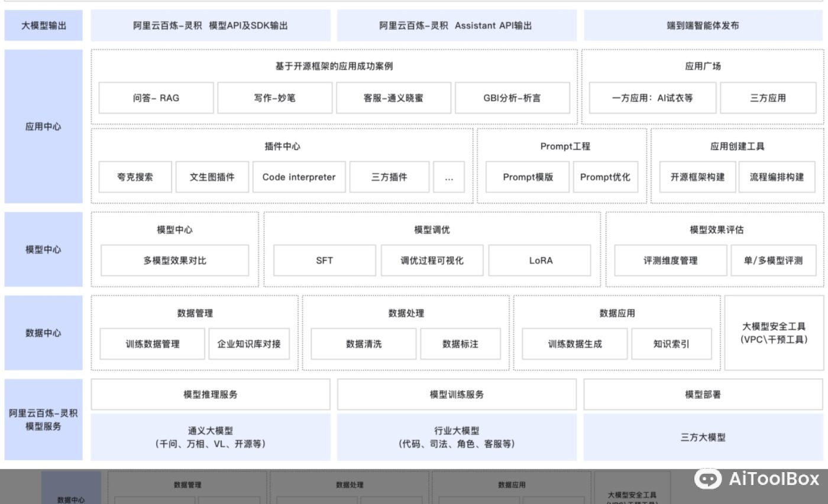
Task: Select the 评测维度管理 box
Action: (x=671, y=261)
